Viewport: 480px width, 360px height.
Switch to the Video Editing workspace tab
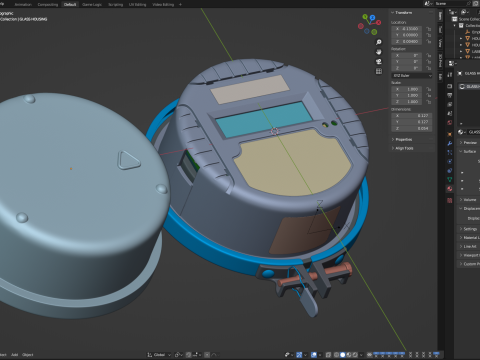[x=163, y=4]
